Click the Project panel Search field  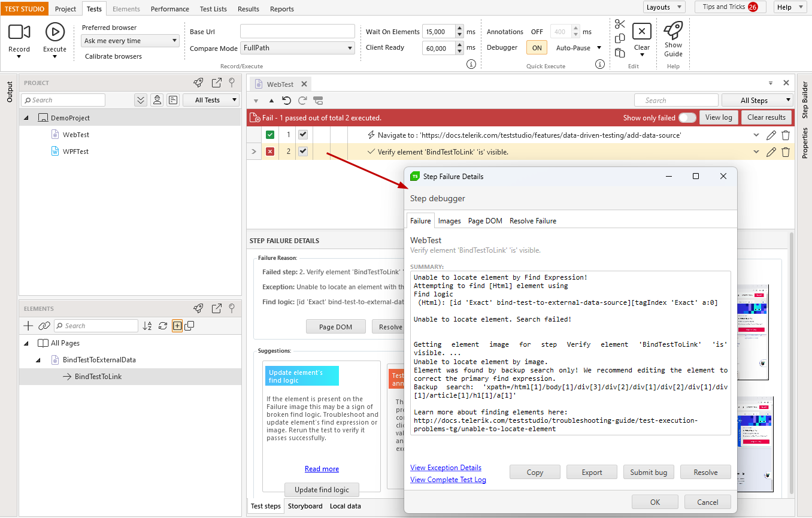tap(63, 100)
